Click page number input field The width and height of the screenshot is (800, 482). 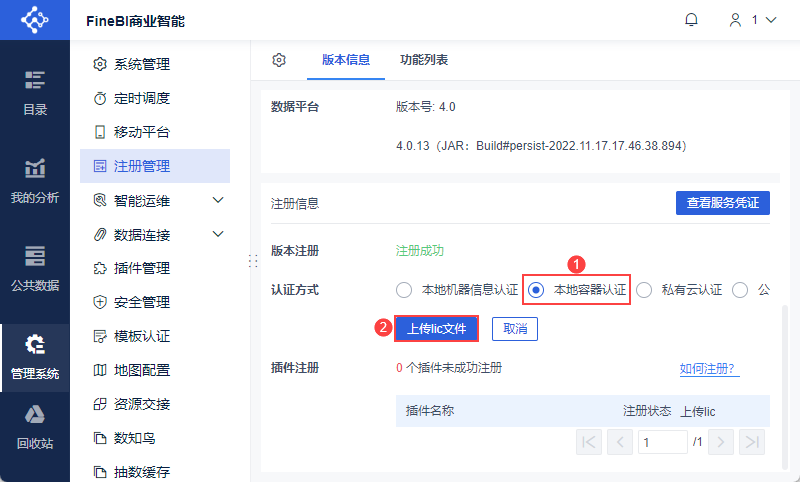click(663, 442)
